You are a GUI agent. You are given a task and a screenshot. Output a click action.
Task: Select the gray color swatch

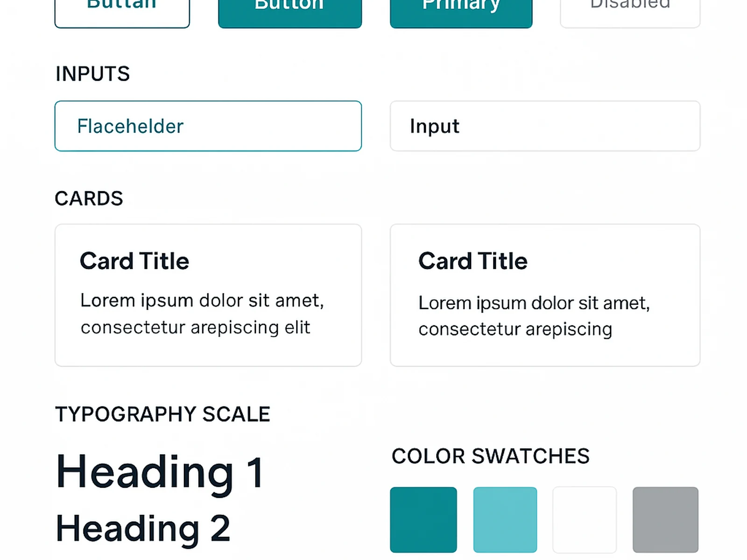[665, 519]
